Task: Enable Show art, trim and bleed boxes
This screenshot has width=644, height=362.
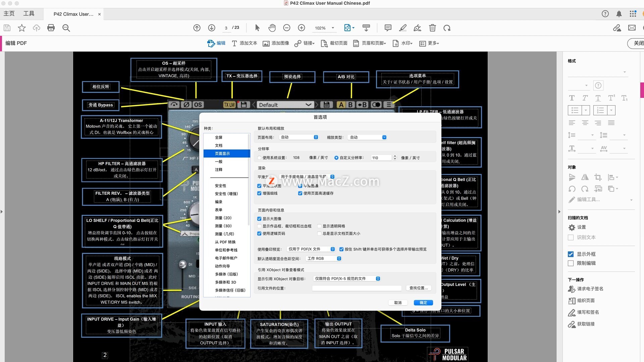Action: tap(259, 226)
